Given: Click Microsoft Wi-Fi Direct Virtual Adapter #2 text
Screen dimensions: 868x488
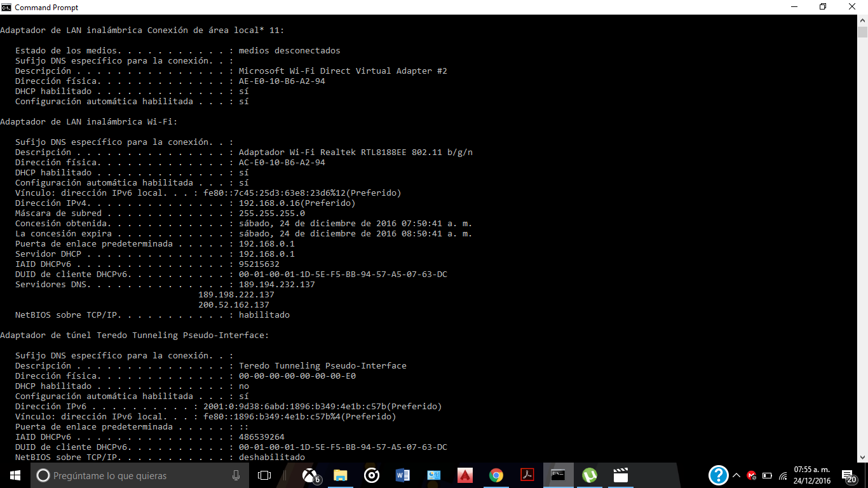Looking at the screenshot, I should 343,71.
